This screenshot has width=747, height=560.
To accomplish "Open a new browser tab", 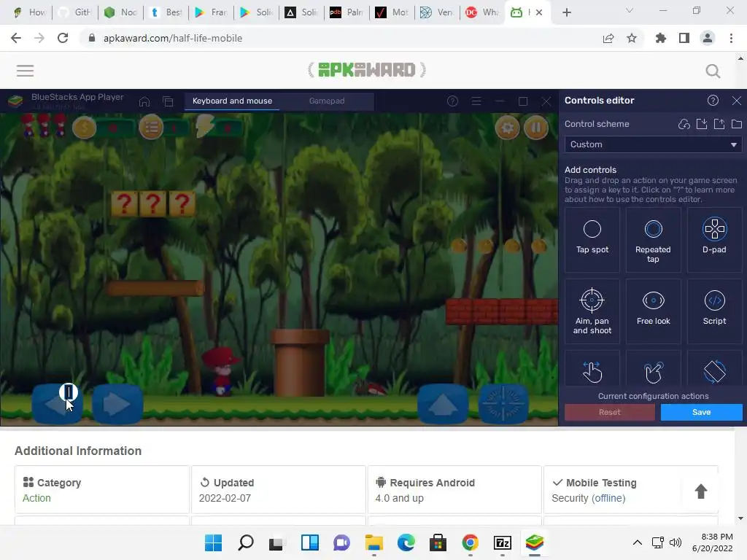I will point(566,12).
